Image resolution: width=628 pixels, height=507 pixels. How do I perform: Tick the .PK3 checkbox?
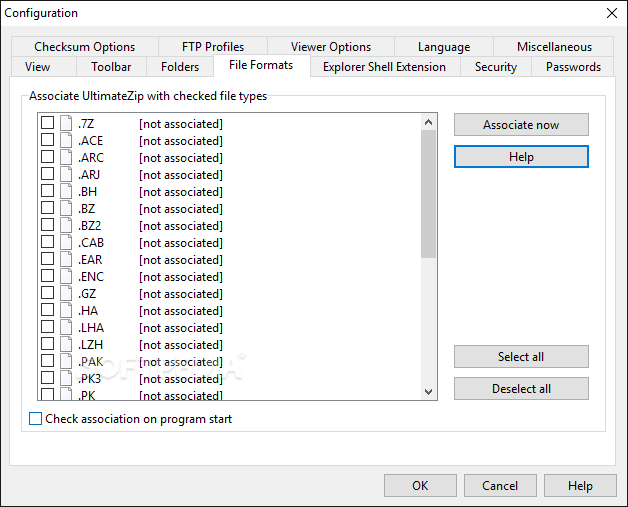(x=47, y=378)
